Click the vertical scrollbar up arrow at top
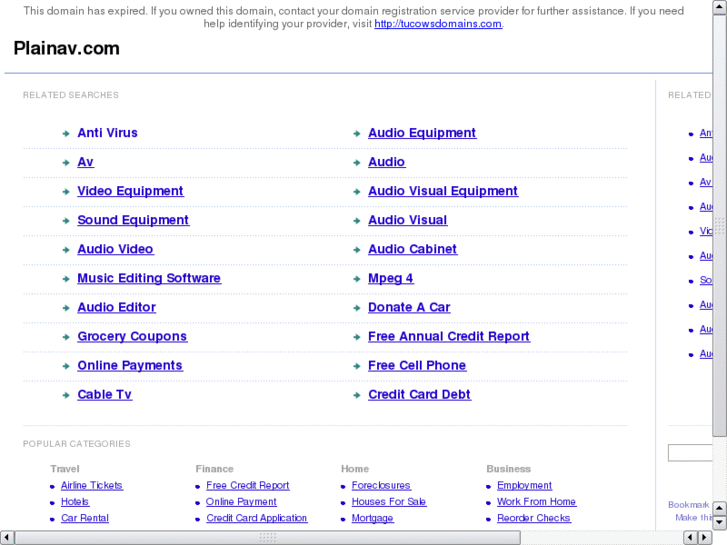Image resolution: width=727 pixels, height=545 pixels. (x=720, y=7)
